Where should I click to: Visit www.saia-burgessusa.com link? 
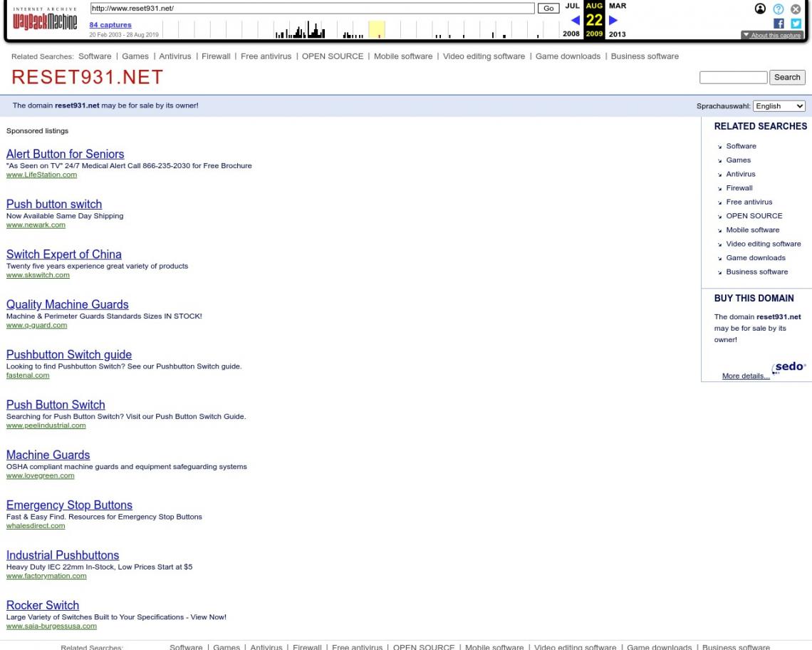51,626
